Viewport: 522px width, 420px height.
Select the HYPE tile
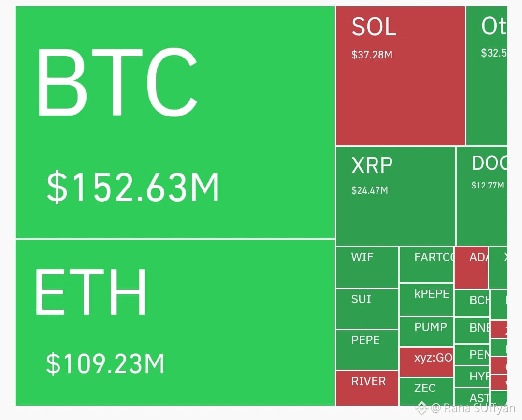coord(472,377)
